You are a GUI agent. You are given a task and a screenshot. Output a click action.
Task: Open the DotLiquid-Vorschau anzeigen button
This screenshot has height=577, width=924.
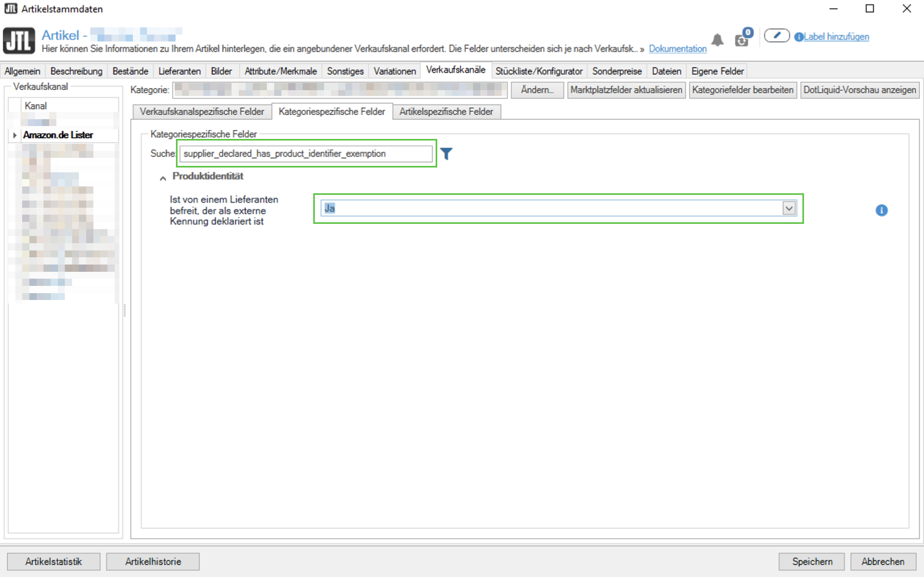(x=860, y=90)
